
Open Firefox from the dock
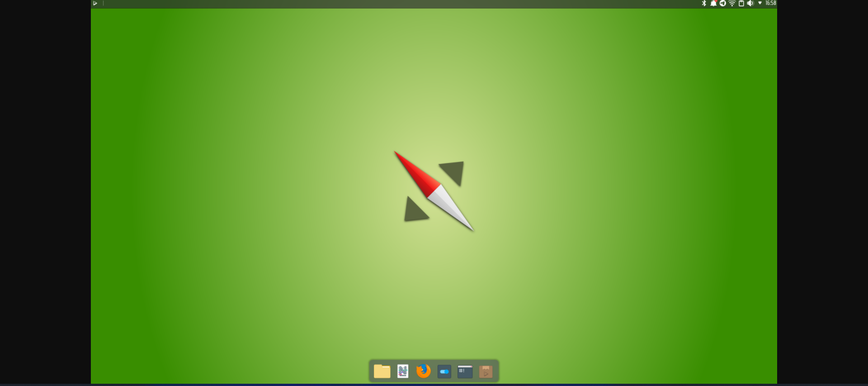point(424,371)
